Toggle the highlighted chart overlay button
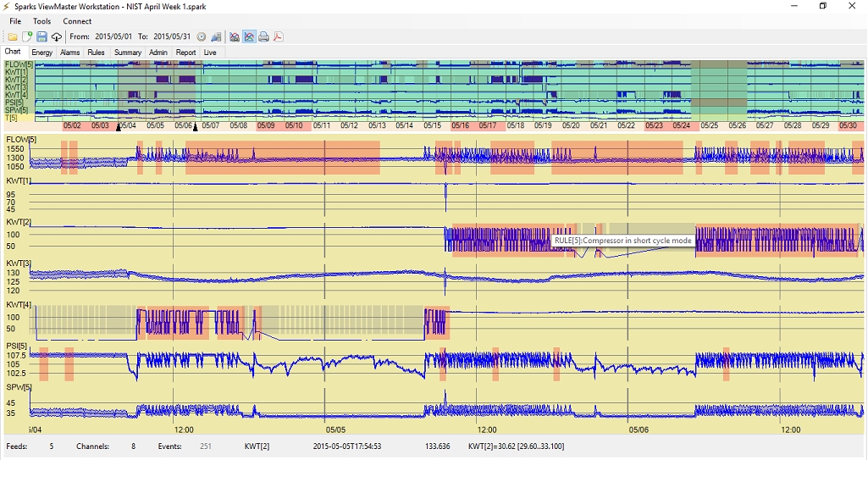This screenshot has height=488, width=868. pos(249,36)
